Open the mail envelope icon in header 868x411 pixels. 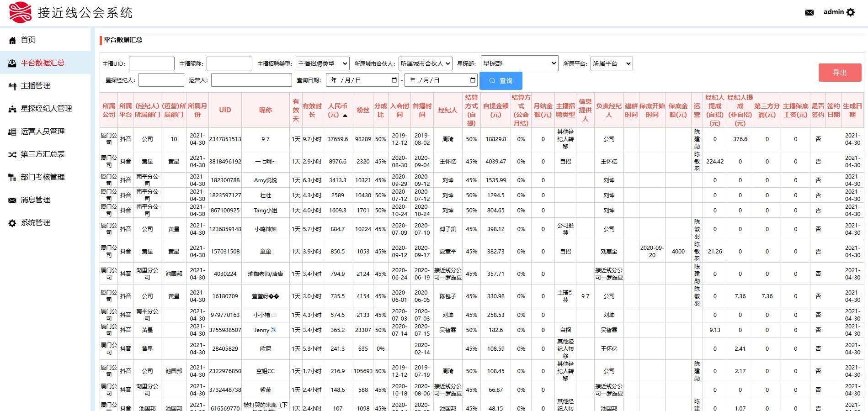point(809,12)
